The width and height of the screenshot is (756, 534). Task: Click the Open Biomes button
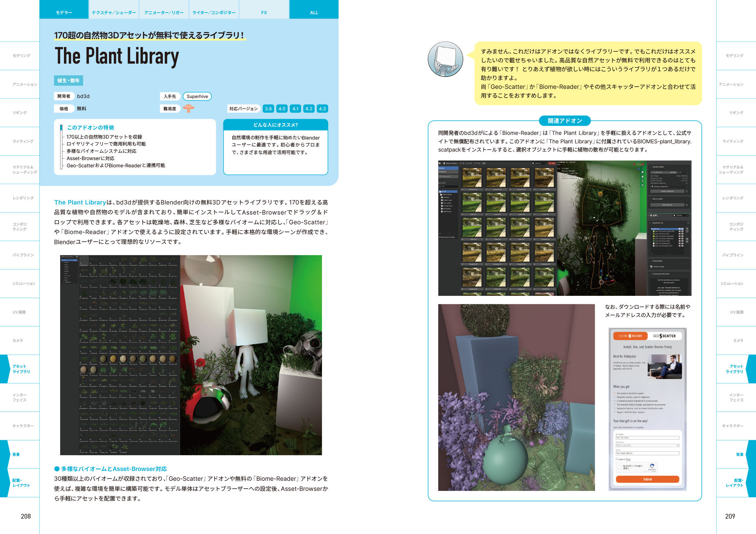pos(667,205)
